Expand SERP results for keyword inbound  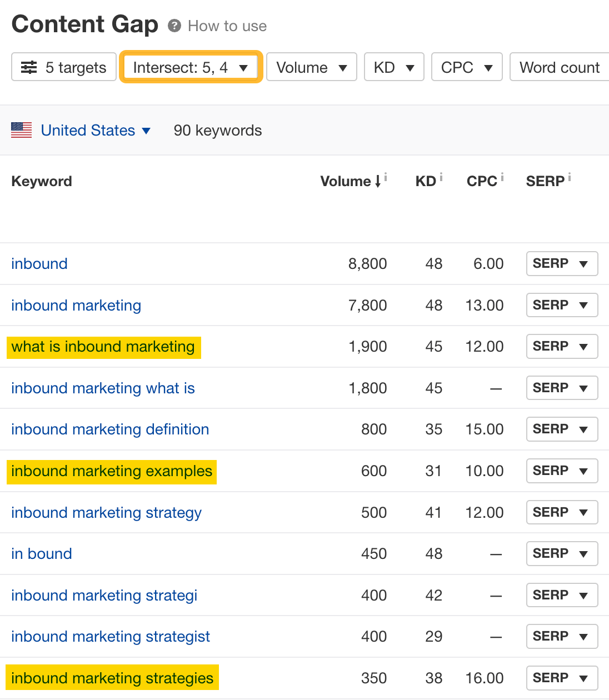click(x=562, y=263)
